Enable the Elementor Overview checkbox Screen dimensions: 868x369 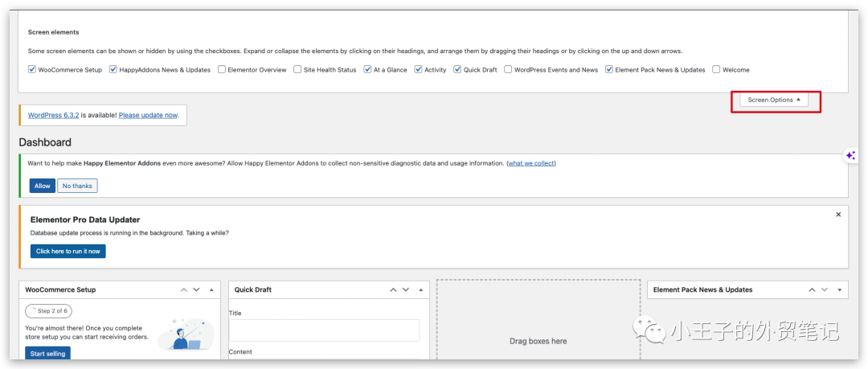click(222, 70)
